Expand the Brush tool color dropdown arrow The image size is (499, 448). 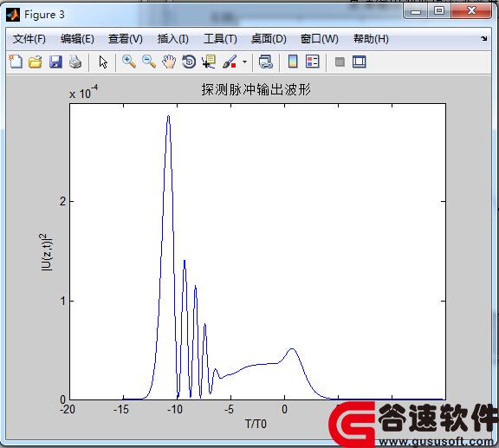click(x=244, y=62)
